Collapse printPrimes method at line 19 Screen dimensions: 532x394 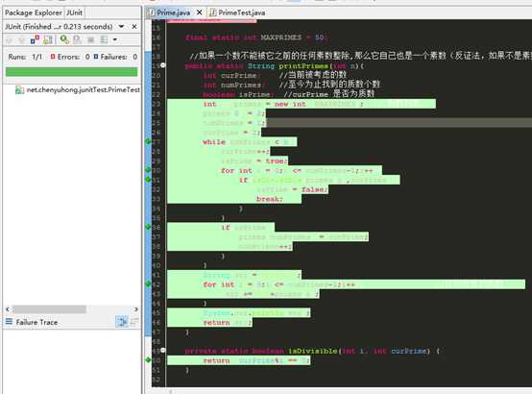pyautogui.click(x=163, y=65)
